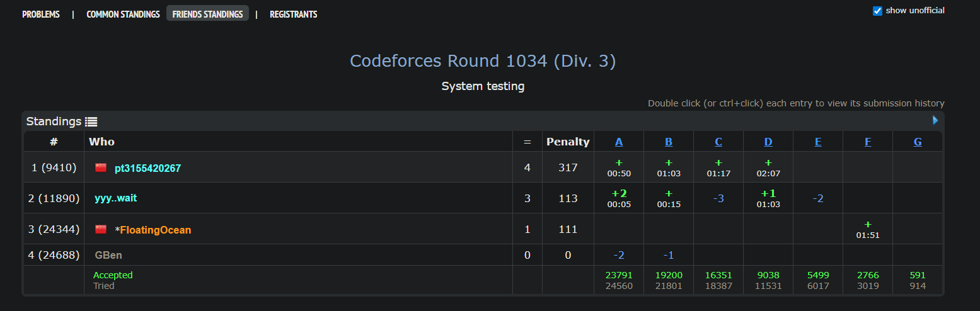Image resolution: width=980 pixels, height=311 pixels.
Task: Uncheck the show unofficial checkbox
Action: 877,11
